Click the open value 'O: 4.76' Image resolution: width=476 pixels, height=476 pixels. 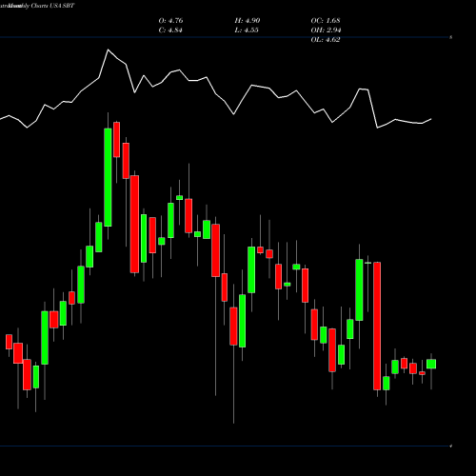pyautogui.click(x=170, y=21)
